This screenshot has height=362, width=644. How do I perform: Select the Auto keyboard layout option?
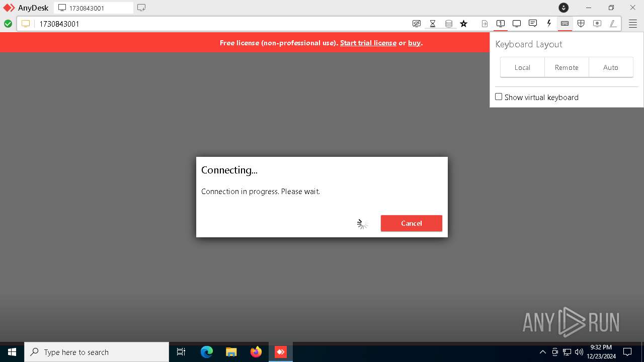click(611, 67)
